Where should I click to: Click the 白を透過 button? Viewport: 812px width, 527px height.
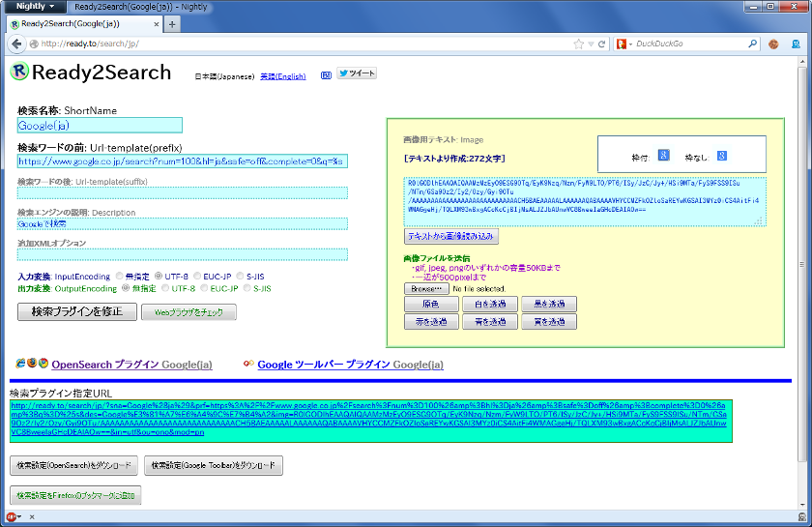click(x=490, y=305)
